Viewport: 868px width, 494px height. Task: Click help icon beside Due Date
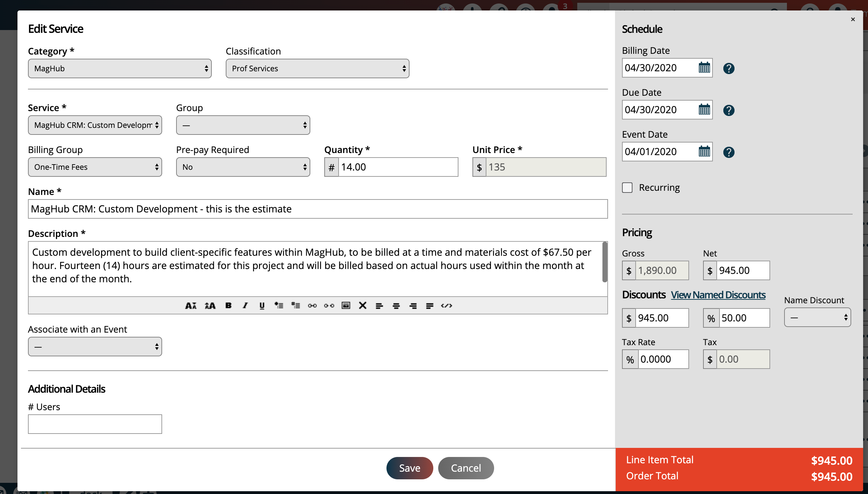coord(729,110)
